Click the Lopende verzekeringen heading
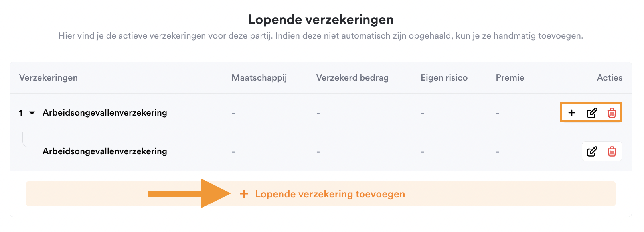 [x=321, y=20]
